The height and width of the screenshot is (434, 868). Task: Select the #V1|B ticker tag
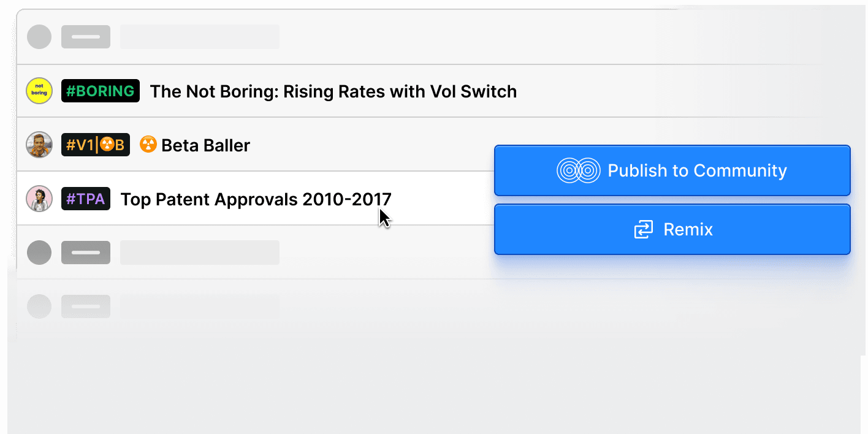coord(96,145)
